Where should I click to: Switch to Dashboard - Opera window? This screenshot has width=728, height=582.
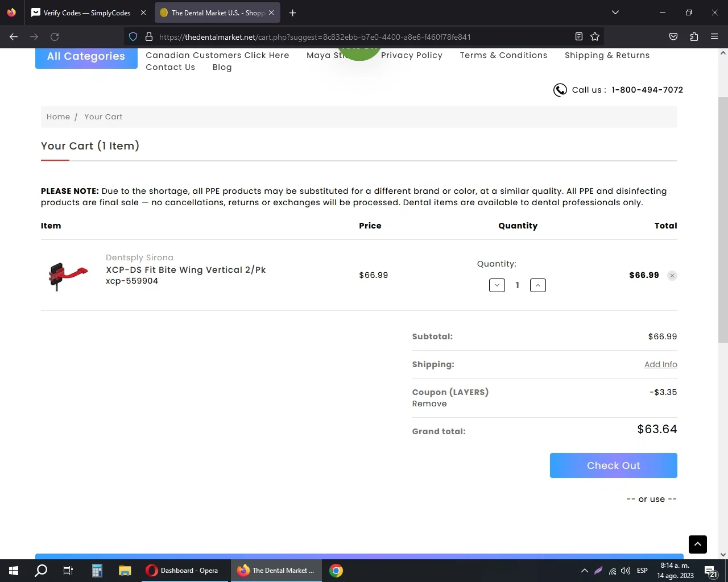(x=185, y=571)
